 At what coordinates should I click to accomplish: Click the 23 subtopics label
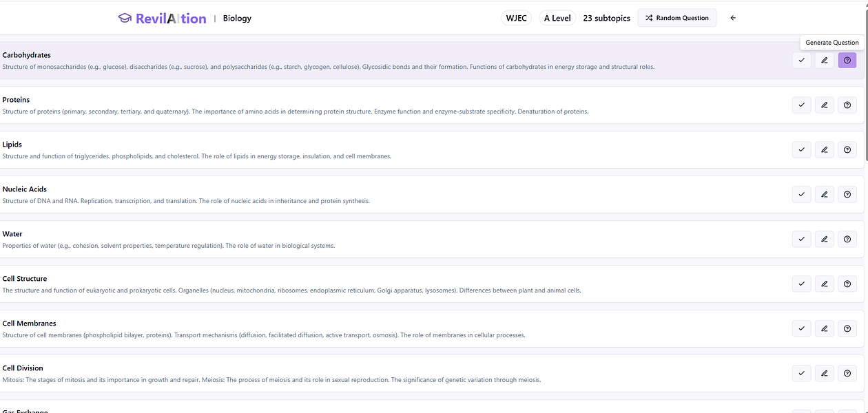click(606, 19)
